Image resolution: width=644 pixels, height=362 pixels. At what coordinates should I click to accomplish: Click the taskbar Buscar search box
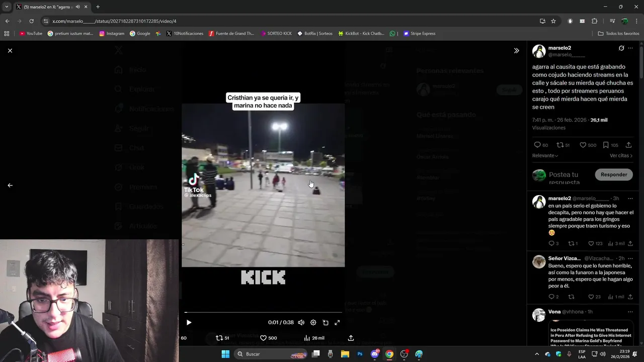272,354
